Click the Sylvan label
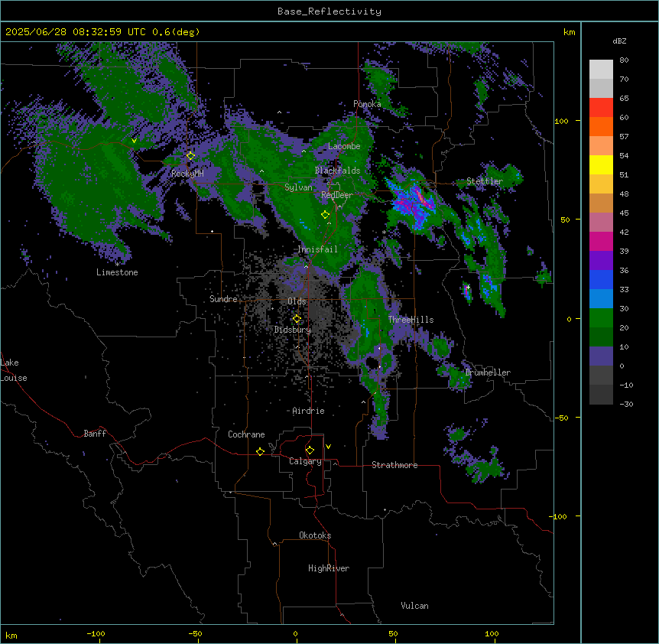 pos(298,187)
